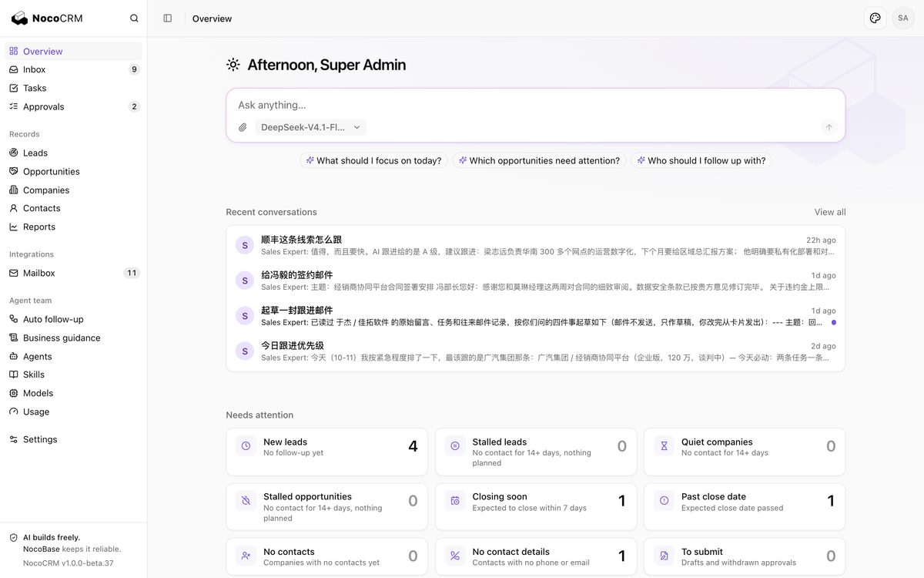The height and width of the screenshot is (578, 924).
Task: Open conversation '给冯毅的签约邮件'
Action: (x=535, y=281)
